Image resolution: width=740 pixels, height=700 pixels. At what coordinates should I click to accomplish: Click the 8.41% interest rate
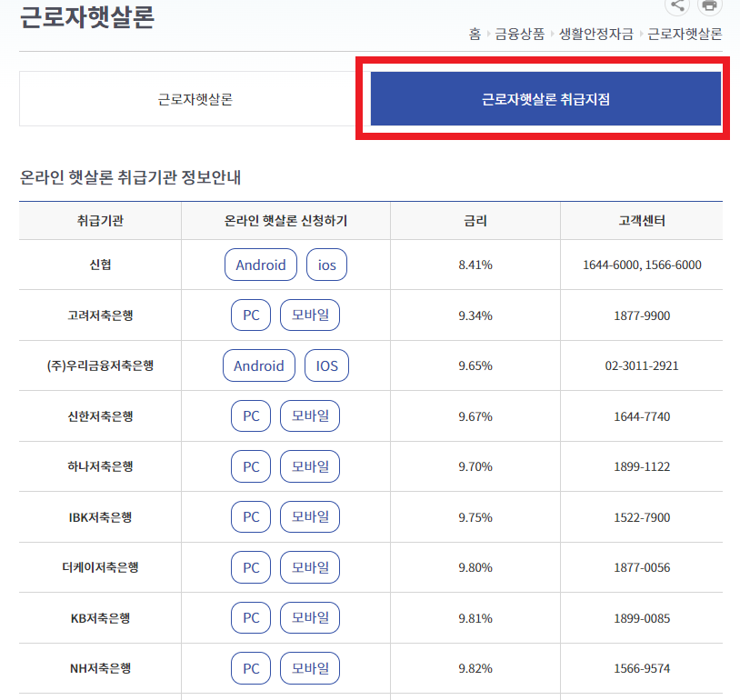475,265
